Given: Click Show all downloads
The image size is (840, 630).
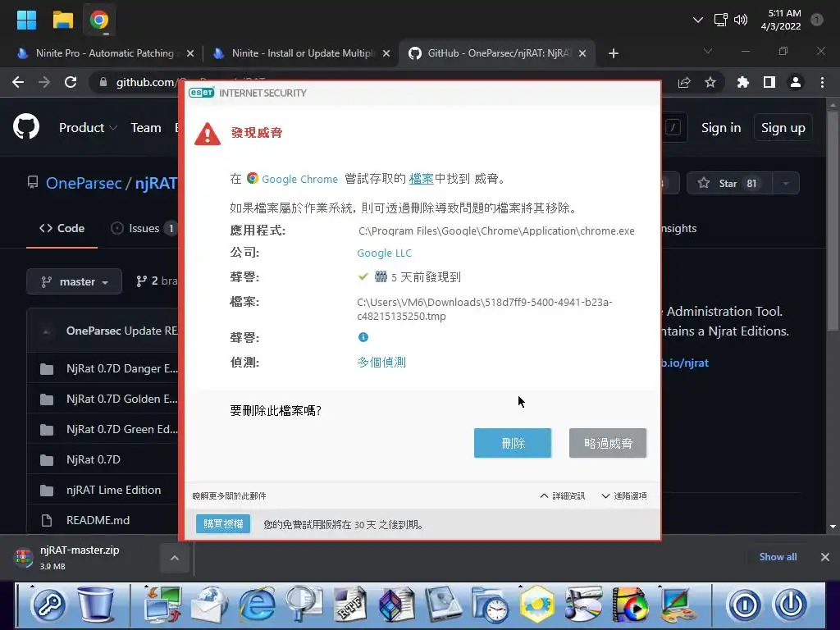Looking at the screenshot, I should coord(778,557).
